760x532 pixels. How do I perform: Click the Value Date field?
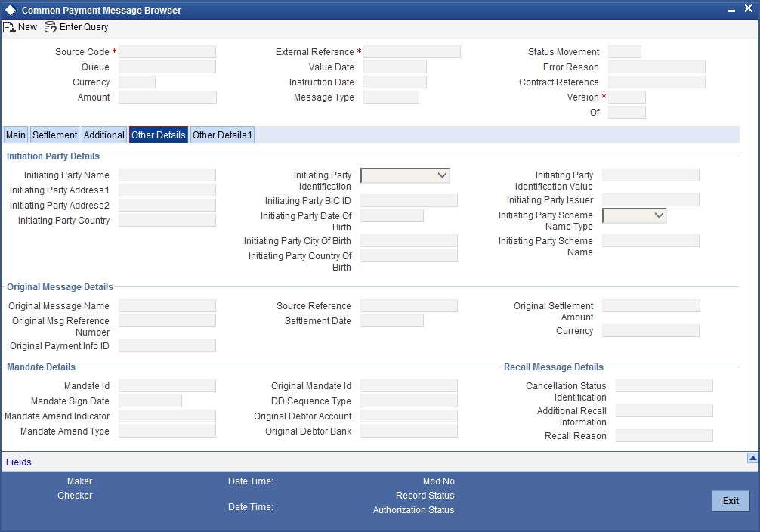(x=395, y=67)
